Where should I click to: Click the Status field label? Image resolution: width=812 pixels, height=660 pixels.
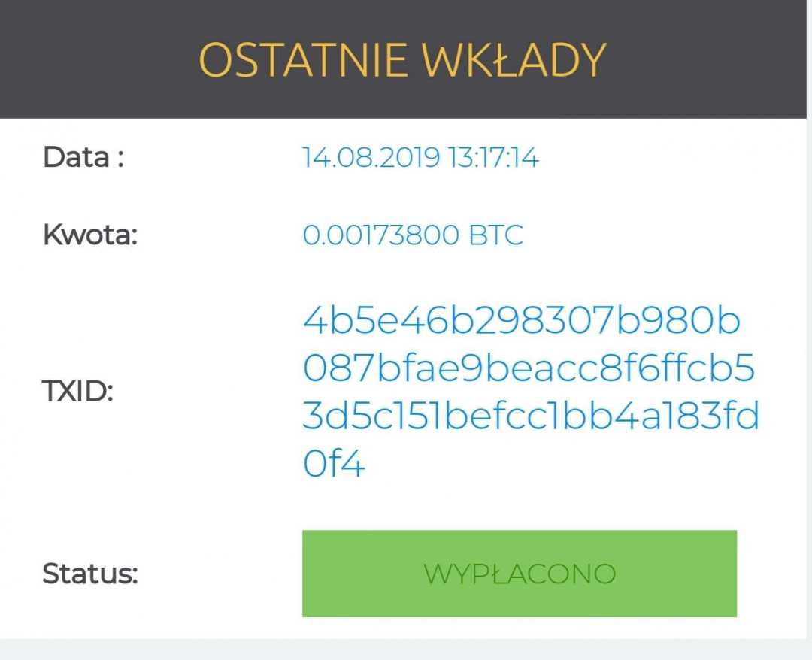89,574
